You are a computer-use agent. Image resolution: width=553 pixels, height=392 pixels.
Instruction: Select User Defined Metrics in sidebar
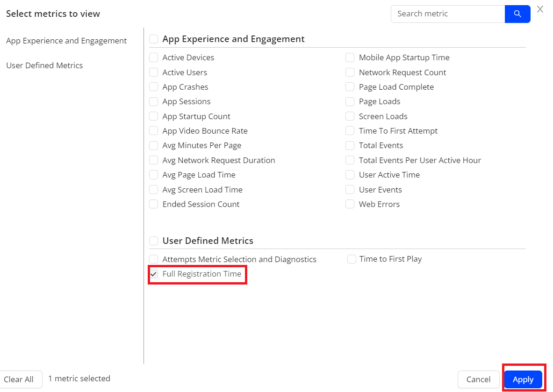point(44,65)
